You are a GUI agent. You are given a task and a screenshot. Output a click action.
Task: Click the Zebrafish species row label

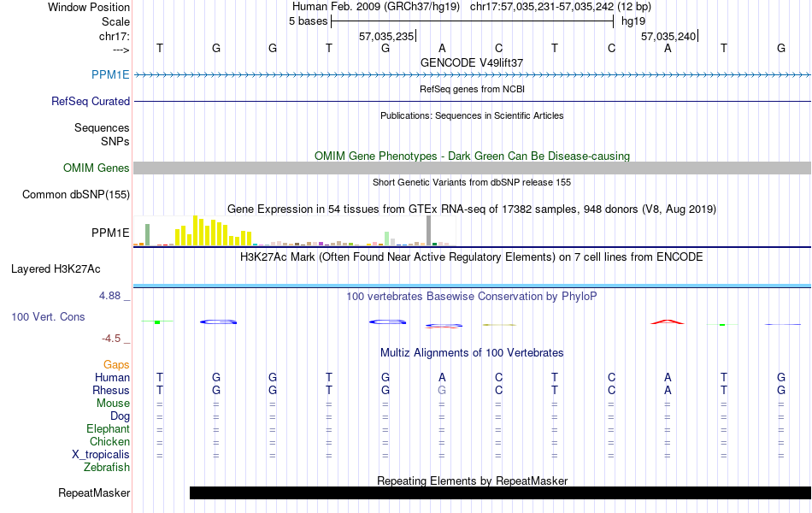(107, 468)
